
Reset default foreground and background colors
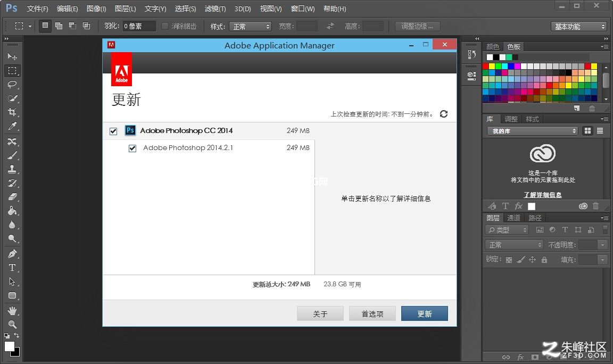(x=7, y=335)
